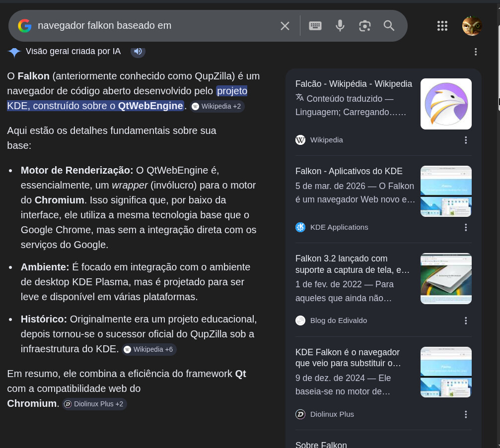Open options menu for Diolinux Plus result
This screenshot has height=448, width=500.
pyautogui.click(x=465, y=414)
